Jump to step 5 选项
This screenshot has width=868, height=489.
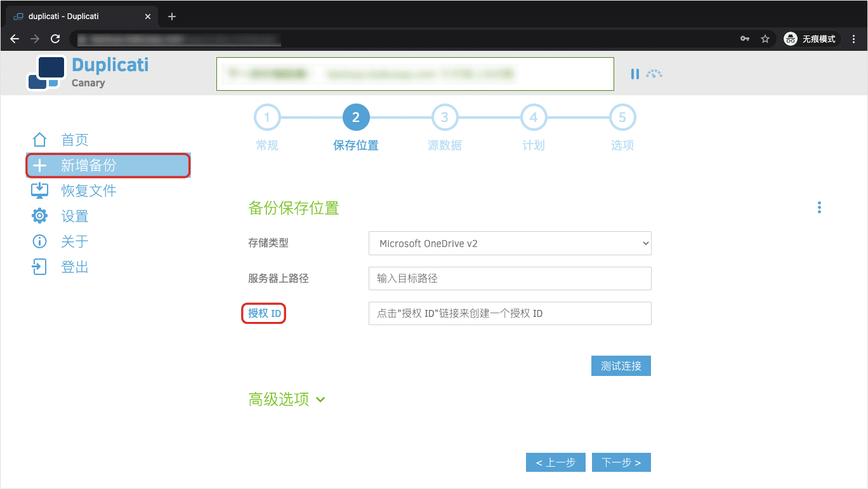[622, 127]
